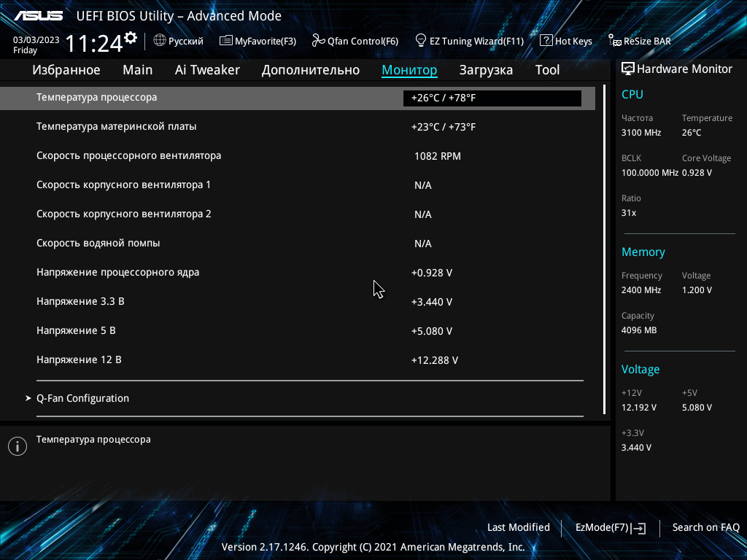Image resolution: width=747 pixels, height=560 pixels.
Task: Open MyFavorite(F3) menu
Action: 258,41
